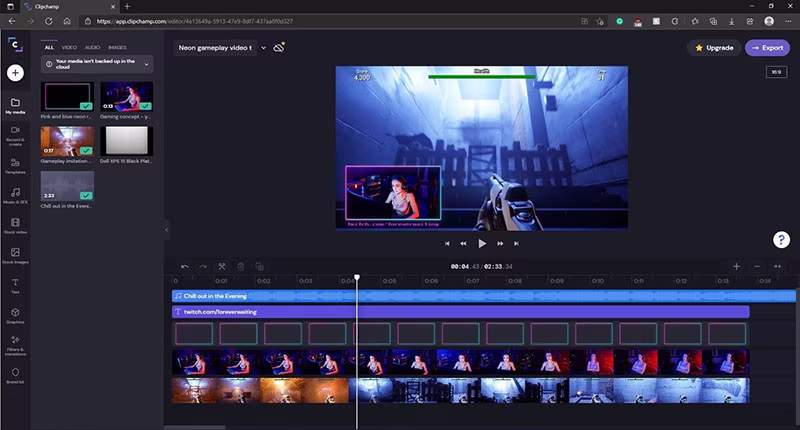800x430 pixels.
Task: Click the add media plus button
Action: pyautogui.click(x=15, y=73)
